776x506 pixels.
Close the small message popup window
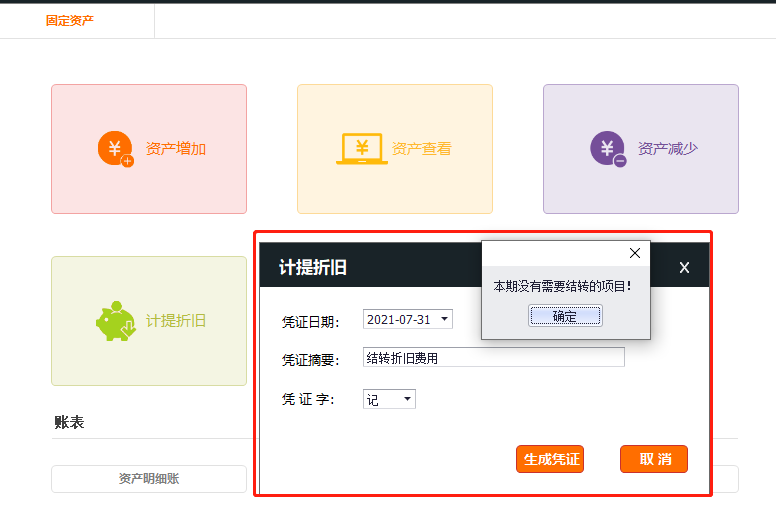634,254
